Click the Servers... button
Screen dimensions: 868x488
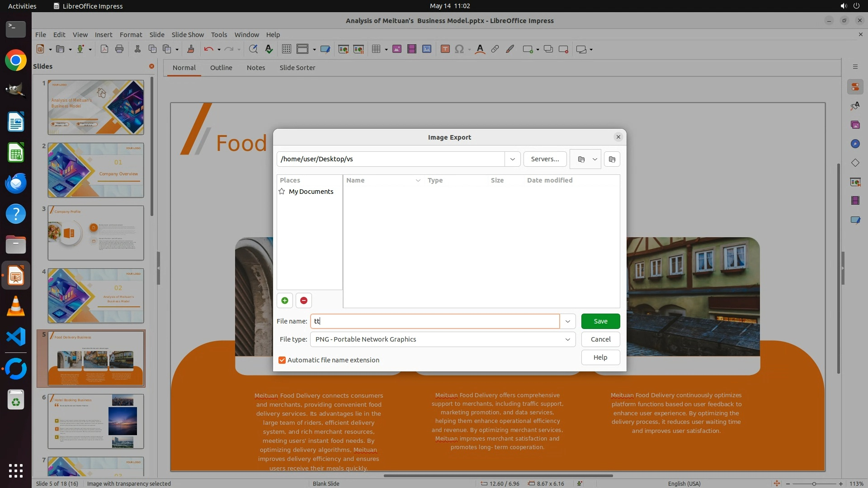click(545, 159)
